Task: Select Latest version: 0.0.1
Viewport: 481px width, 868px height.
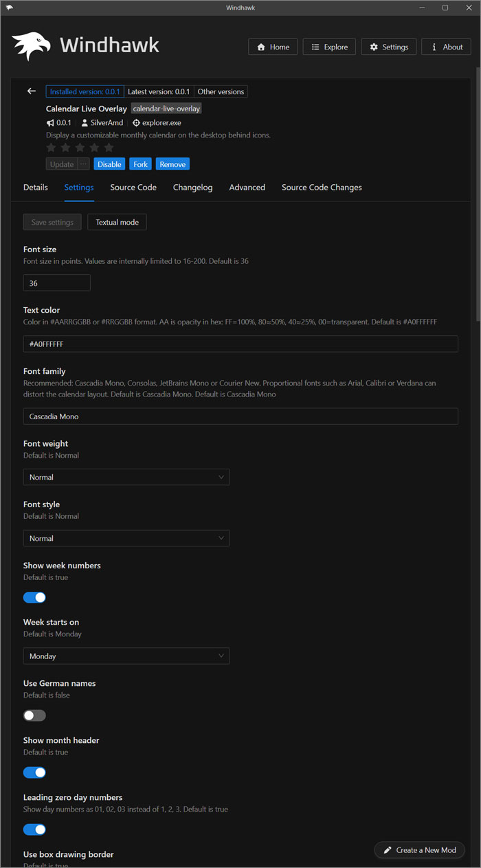Action: pyautogui.click(x=159, y=91)
